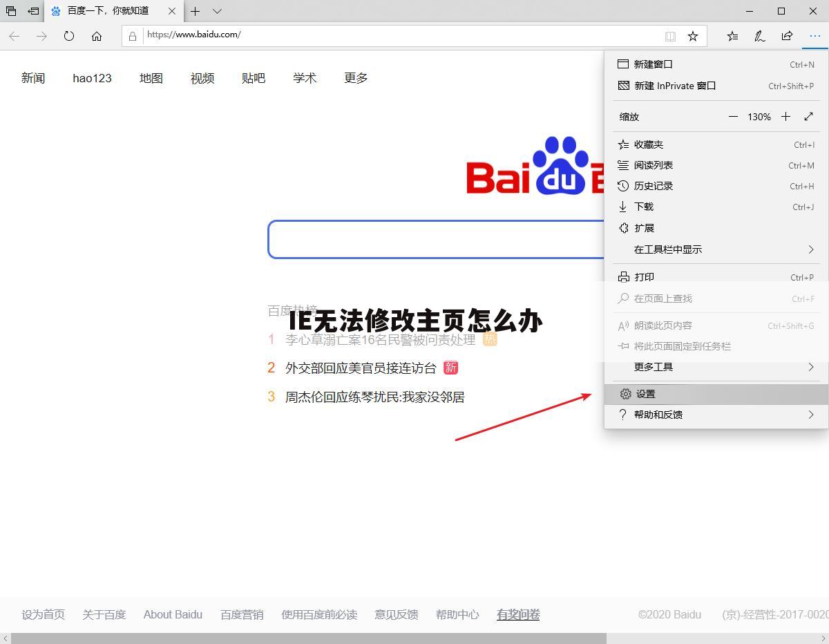Click 意见反馈 footer link
The height and width of the screenshot is (644, 829).
pos(397,614)
